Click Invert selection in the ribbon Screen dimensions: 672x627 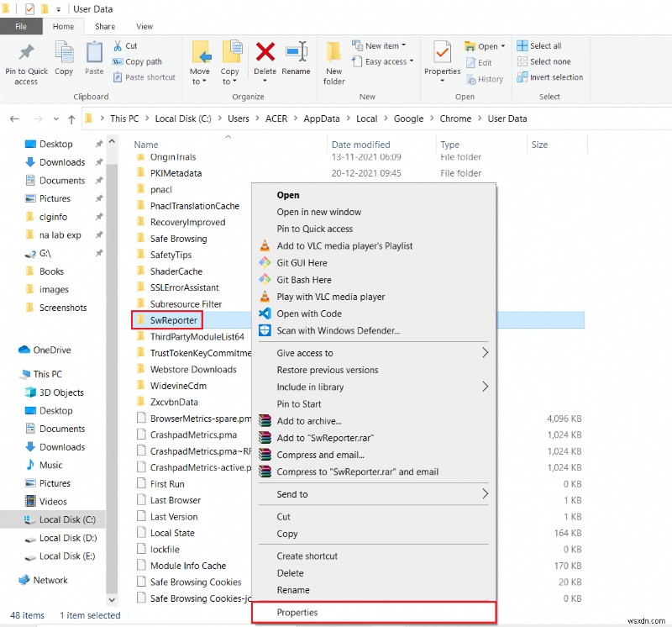tap(550, 76)
